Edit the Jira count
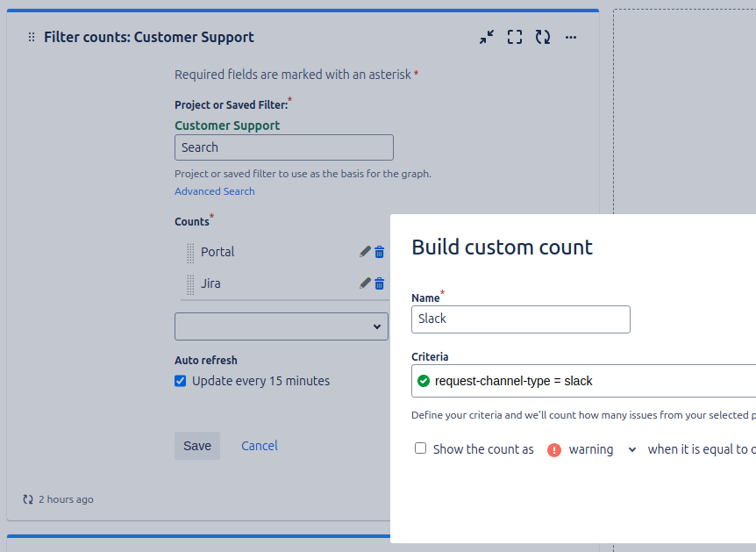 pos(365,283)
